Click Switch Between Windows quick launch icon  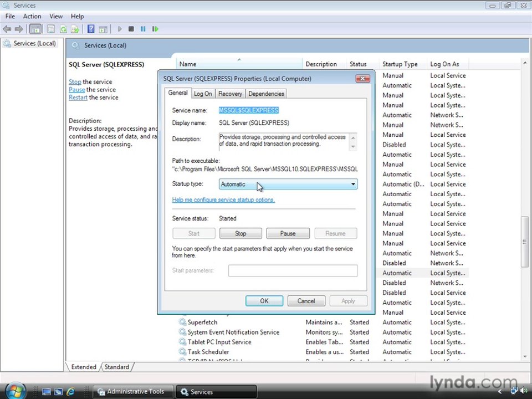(58, 392)
